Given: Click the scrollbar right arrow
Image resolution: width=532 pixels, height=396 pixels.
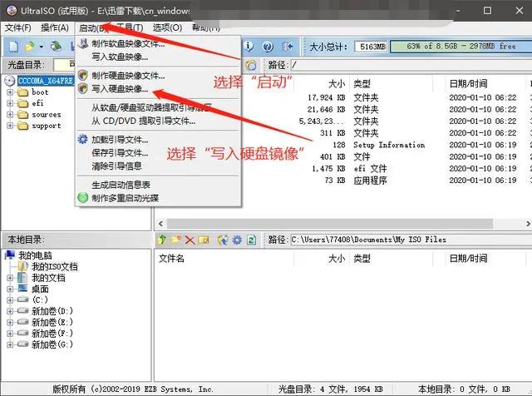Looking at the screenshot, I should 528,224.
